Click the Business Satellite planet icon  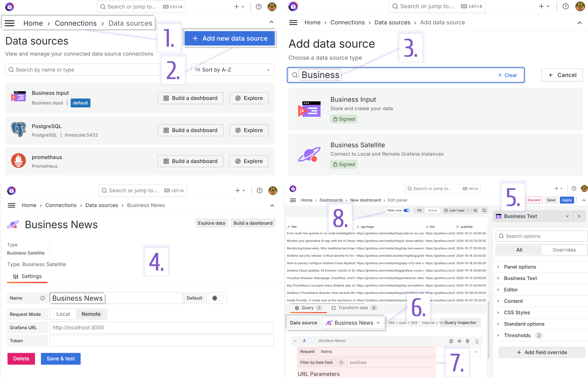coord(309,154)
